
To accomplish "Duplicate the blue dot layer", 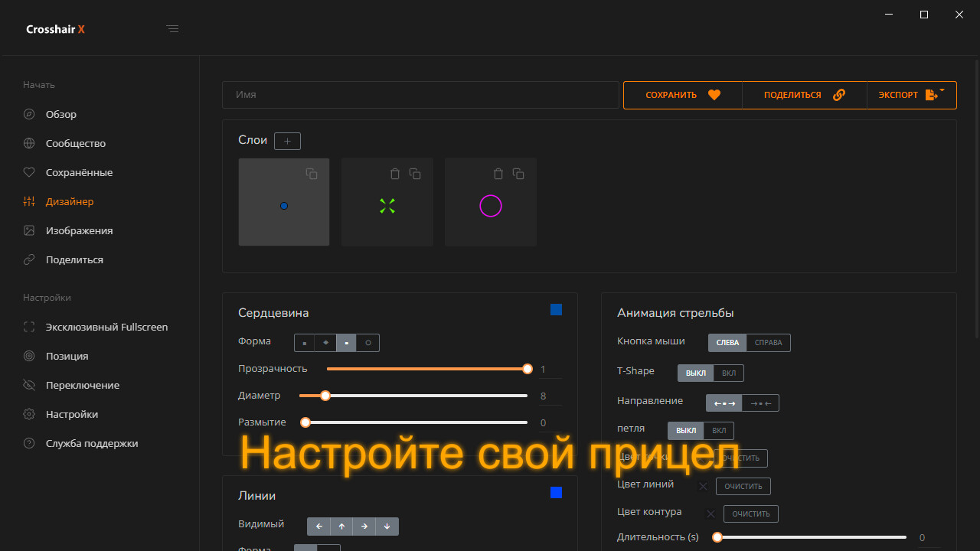I will click(312, 174).
